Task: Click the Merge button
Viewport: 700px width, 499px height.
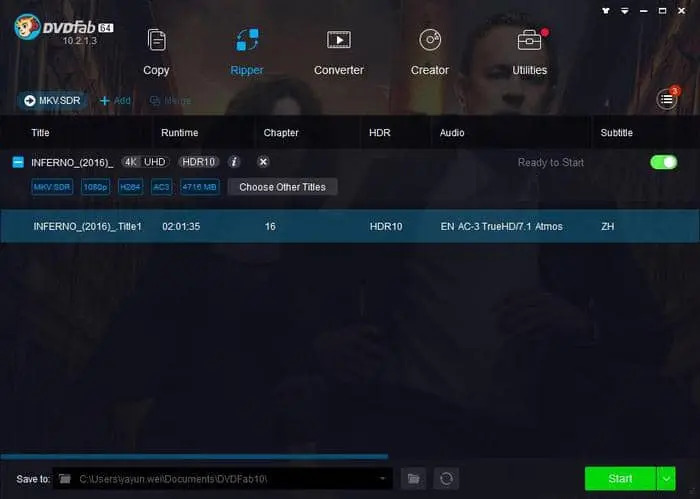Action: tap(171, 101)
